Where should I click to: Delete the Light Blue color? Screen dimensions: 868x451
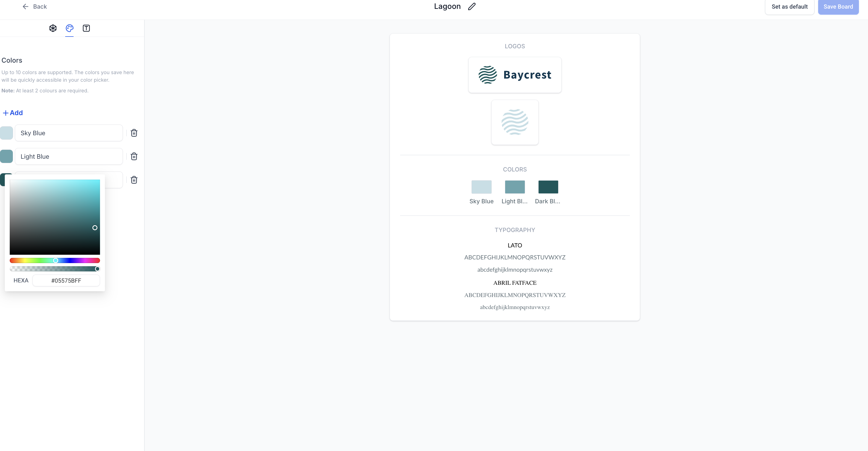[x=134, y=156]
